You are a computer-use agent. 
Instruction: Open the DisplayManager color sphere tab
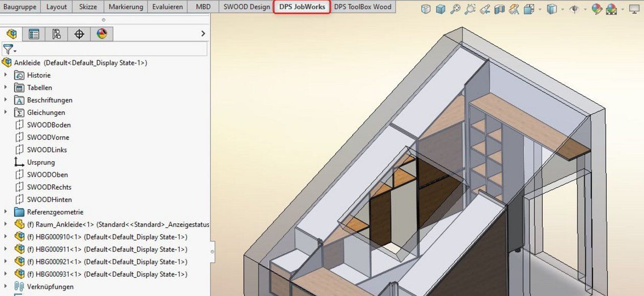102,34
